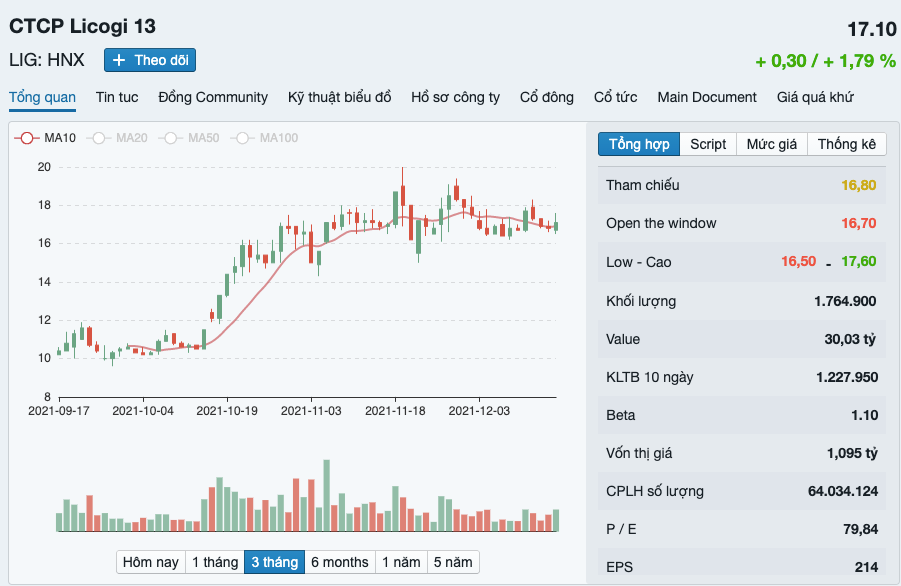Open the Cổ tức tab
The height and width of the screenshot is (586, 901).
click(x=615, y=97)
